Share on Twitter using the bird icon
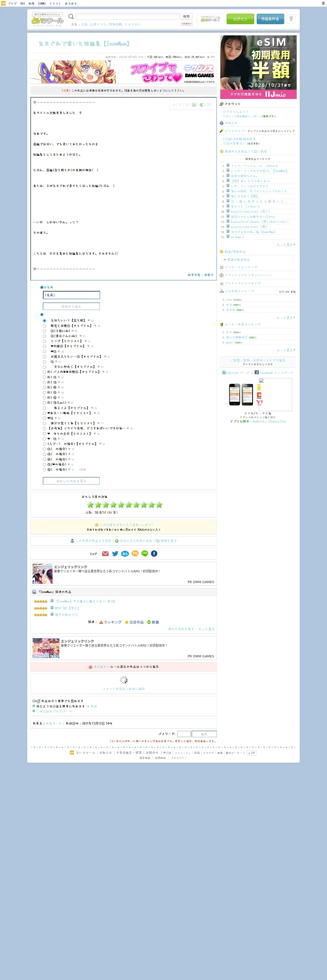Viewport: 327px width, 980px height. pyautogui.click(x=115, y=554)
